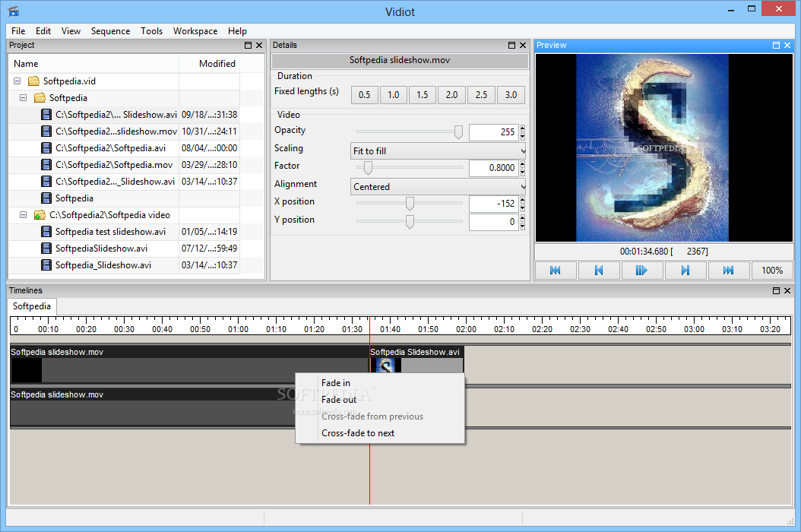Select the Softpedia timeline tab
The height and width of the screenshot is (532, 801).
pos(32,306)
